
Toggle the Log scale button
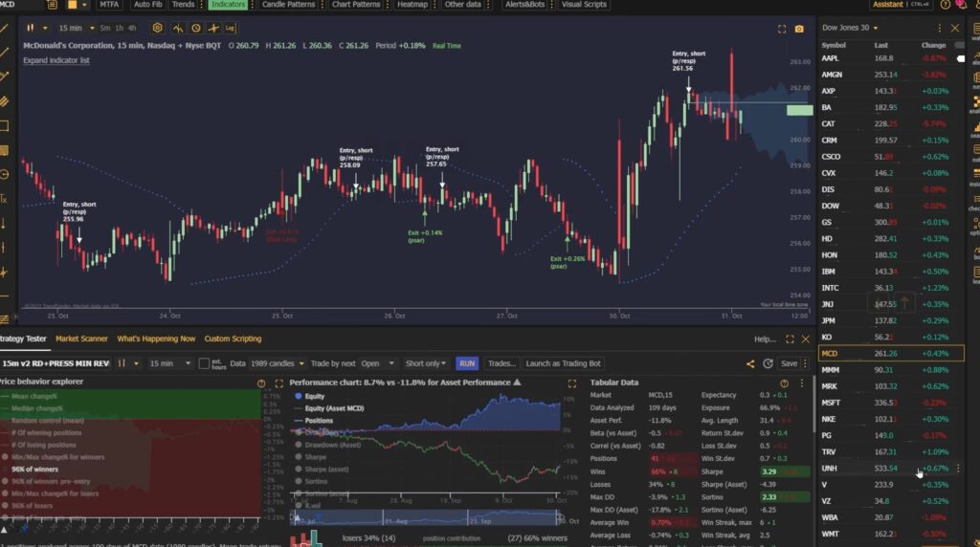(231, 28)
